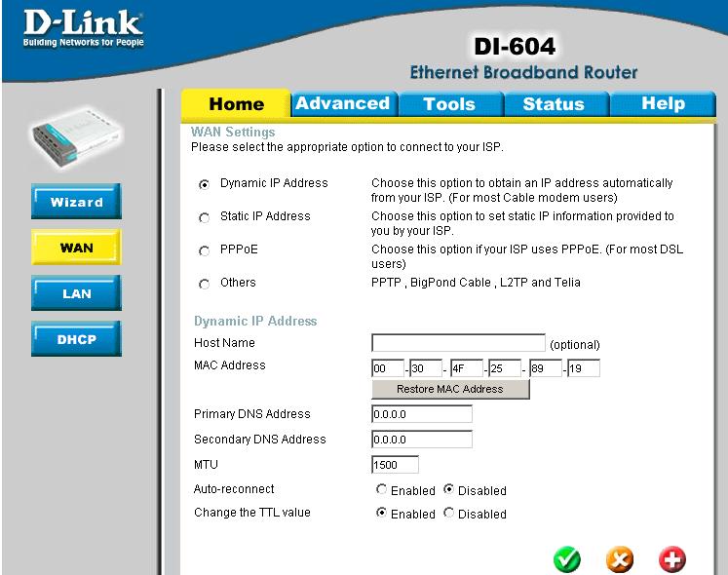Go to the Status tab
This screenshot has height=575, width=728.
(556, 103)
